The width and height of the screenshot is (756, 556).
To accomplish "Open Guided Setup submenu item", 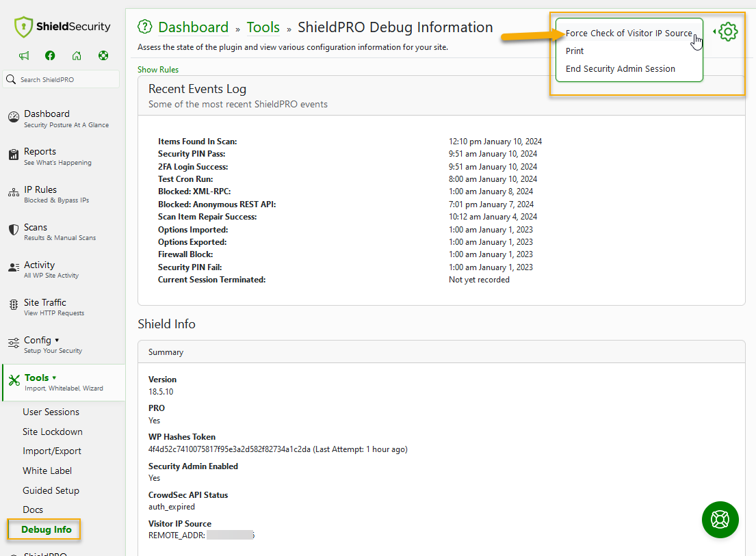I will pos(51,490).
